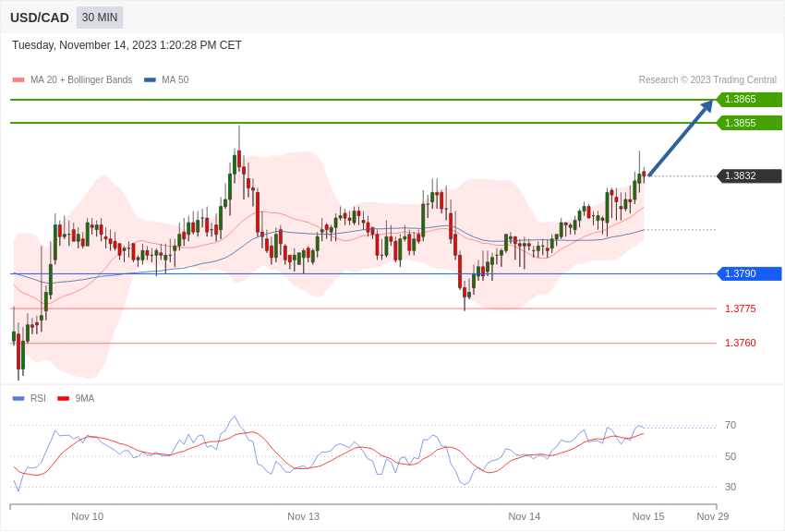Click the 1.3775 support level label
785x532 pixels.
[741, 308]
